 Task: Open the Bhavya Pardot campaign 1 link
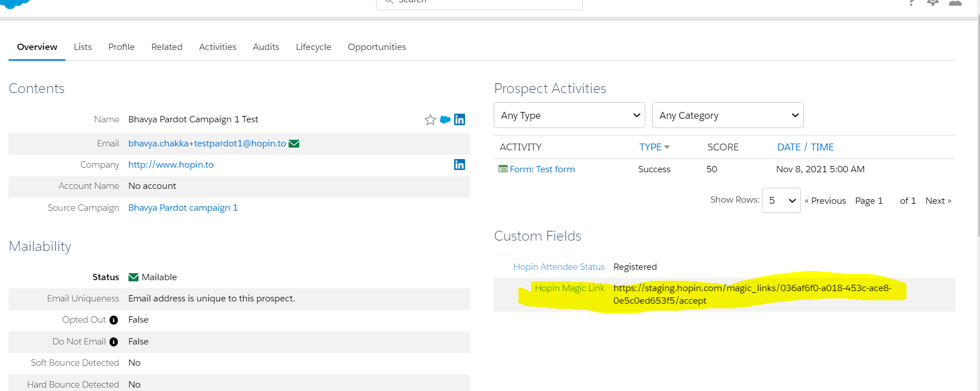pyautogui.click(x=183, y=208)
